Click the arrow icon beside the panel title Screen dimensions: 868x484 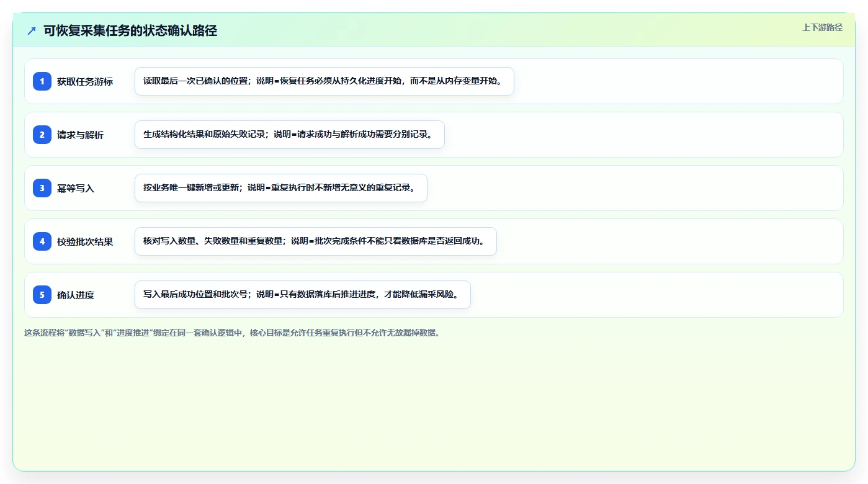(32, 30)
